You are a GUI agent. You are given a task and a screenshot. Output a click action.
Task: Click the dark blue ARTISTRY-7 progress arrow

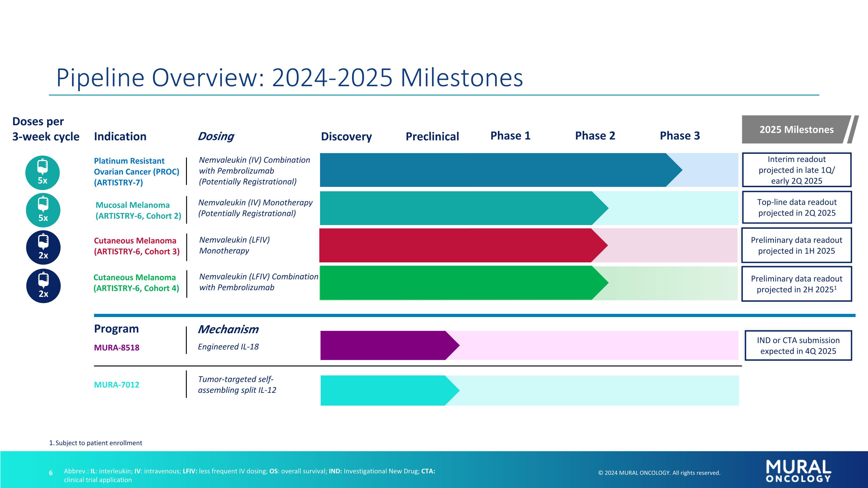pyautogui.click(x=501, y=170)
